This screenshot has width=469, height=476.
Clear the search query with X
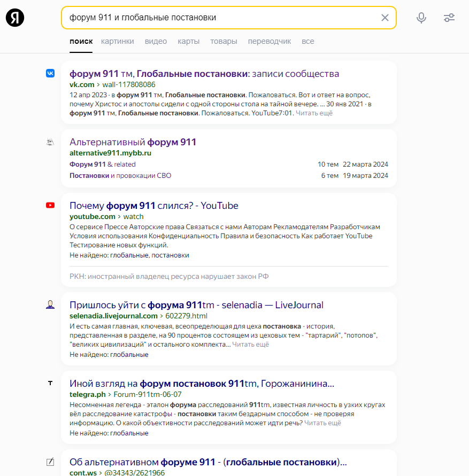click(x=385, y=18)
